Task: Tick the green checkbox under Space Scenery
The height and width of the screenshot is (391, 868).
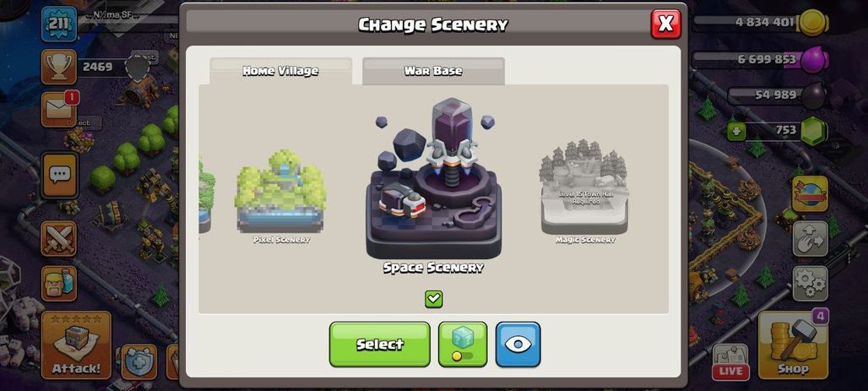Action: click(434, 299)
